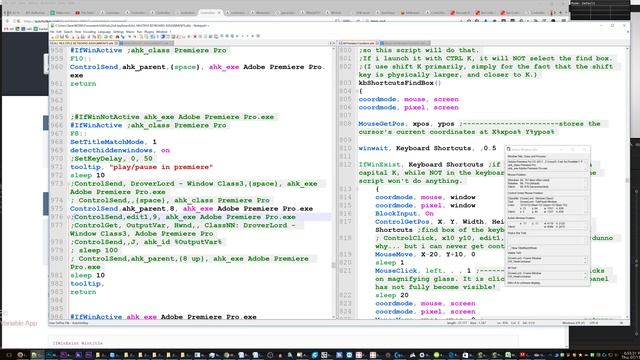Click the All Text field in Window Spy
Image resolution: width=640 pixels, height=360 pixels.
click(547, 275)
